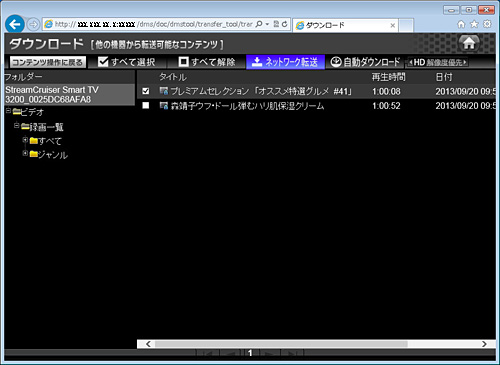500x365 pixels.
Task: Open the Home icon in the header
Action: click(469, 43)
